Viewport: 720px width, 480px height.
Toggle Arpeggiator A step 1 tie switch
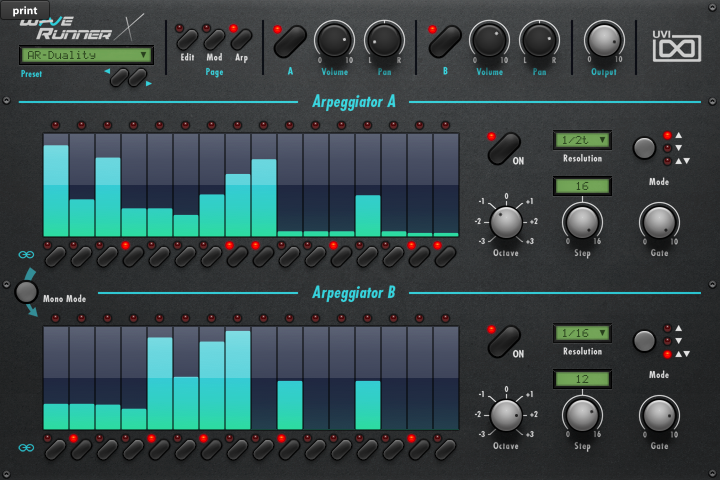coord(56,256)
